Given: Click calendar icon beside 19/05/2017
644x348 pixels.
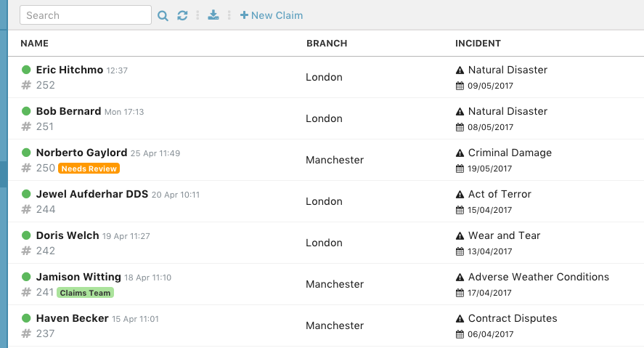Looking at the screenshot, I should click(x=460, y=169).
